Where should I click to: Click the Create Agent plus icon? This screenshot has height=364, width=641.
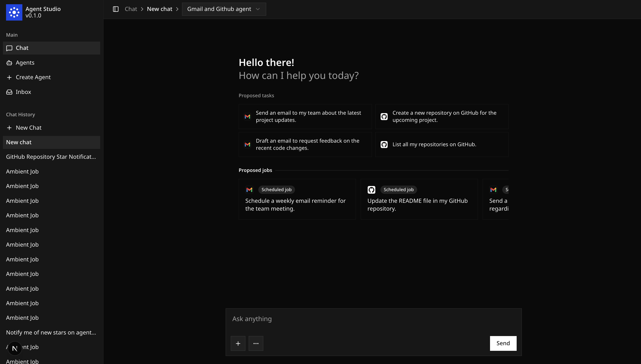(x=9, y=78)
